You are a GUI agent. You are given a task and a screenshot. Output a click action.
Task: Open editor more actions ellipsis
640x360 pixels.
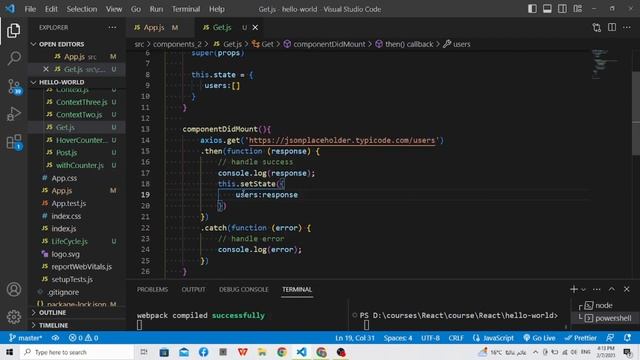(x=627, y=27)
